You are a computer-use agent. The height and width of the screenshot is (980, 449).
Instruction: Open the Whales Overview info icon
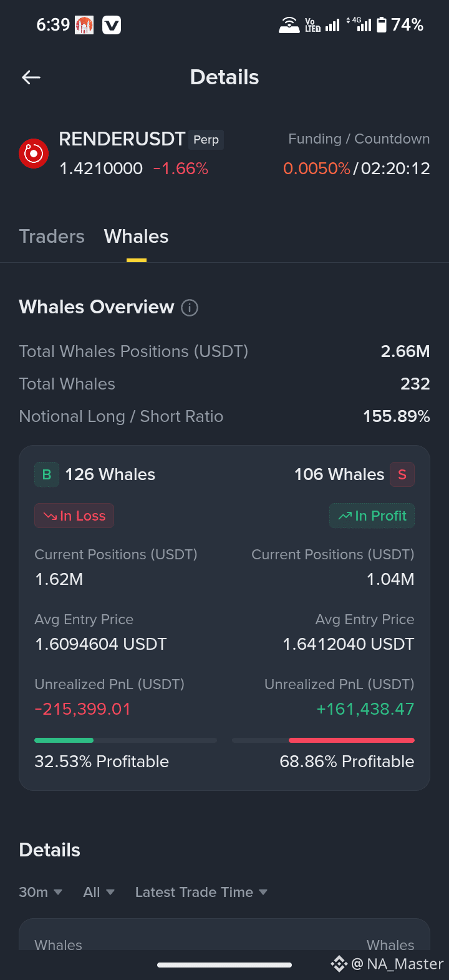tap(190, 308)
